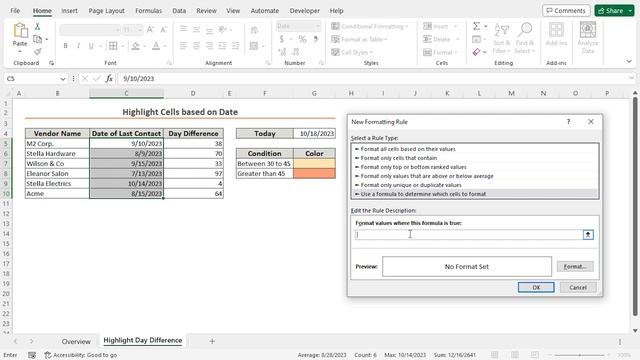The height and width of the screenshot is (360, 640).
Task: Switch to the Developer tab
Action: pos(304,11)
